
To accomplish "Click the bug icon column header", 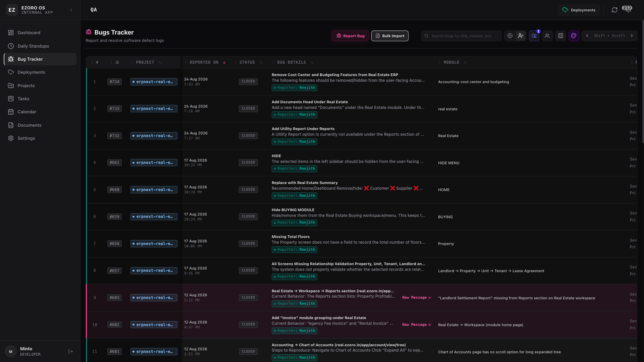I will (117, 62).
